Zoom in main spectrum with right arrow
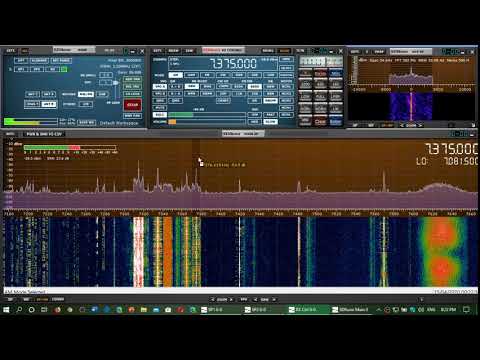 click(231, 299)
